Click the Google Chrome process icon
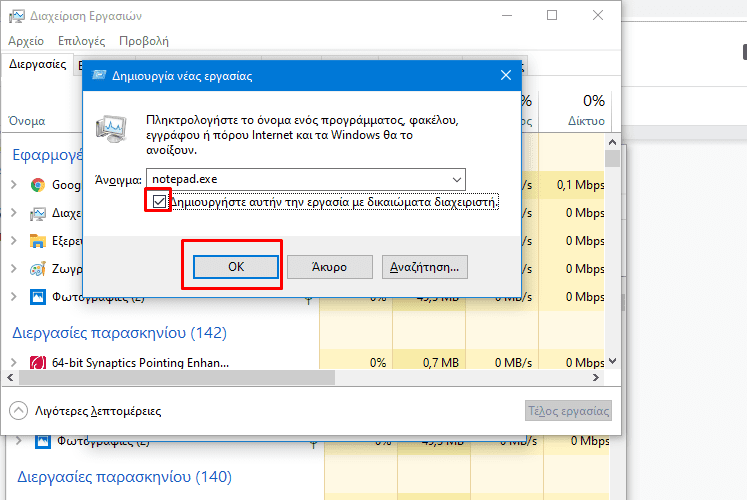This screenshot has height=500, width=747. point(38,185)
